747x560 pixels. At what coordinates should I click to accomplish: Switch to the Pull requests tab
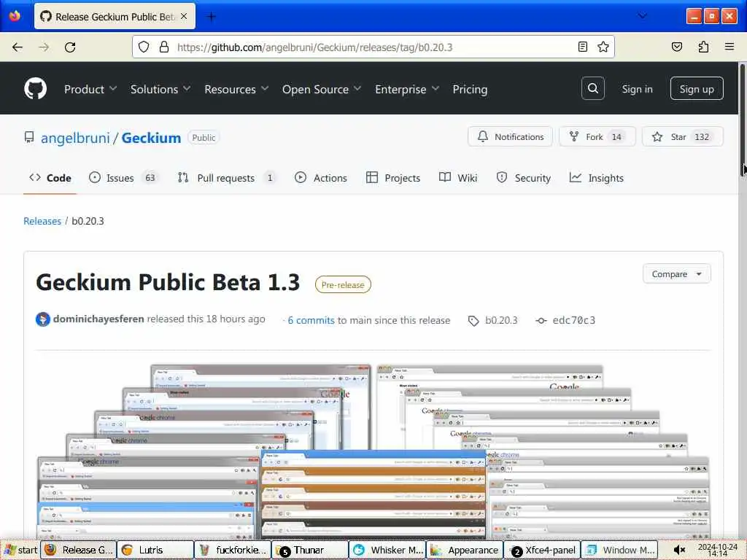pos(227,178)
